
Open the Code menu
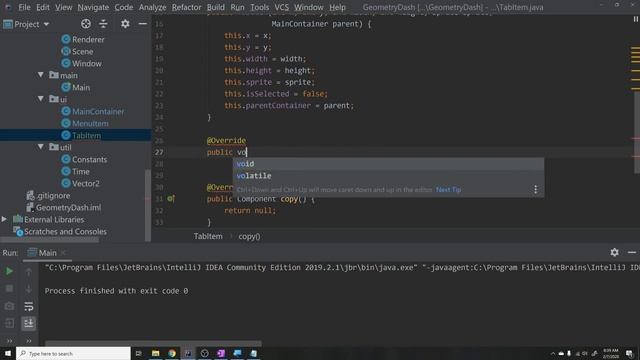pos(123,7)
